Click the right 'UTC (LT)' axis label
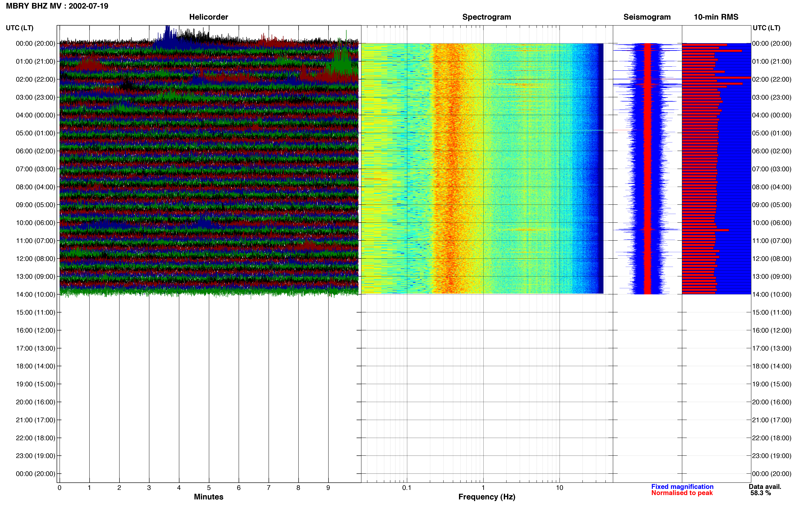The height and width of the screenshot is (508, 812). [x=766, y=28]
